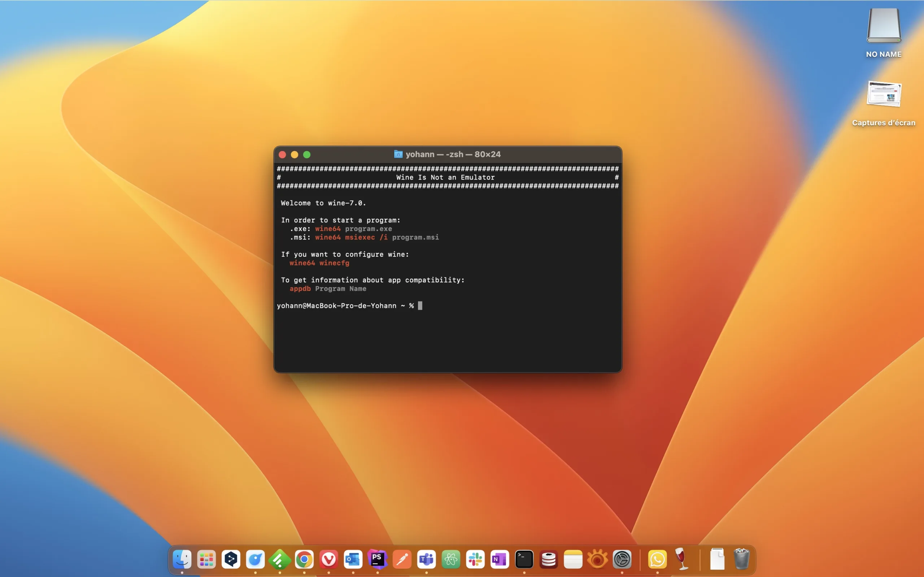Screen dimensions: 924x577
Task: Launch the yellow WhatsApp icon
Action: 657,559
